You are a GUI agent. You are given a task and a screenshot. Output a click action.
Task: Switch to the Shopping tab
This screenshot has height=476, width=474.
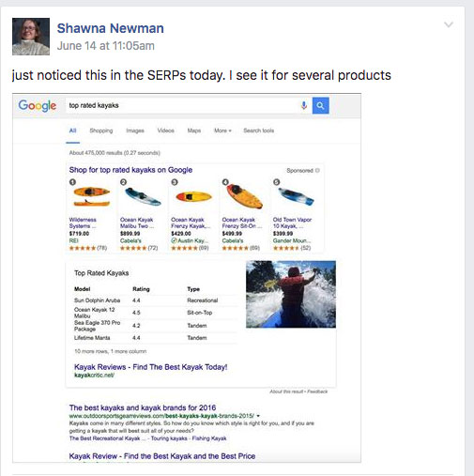click(x=101, y=131)
